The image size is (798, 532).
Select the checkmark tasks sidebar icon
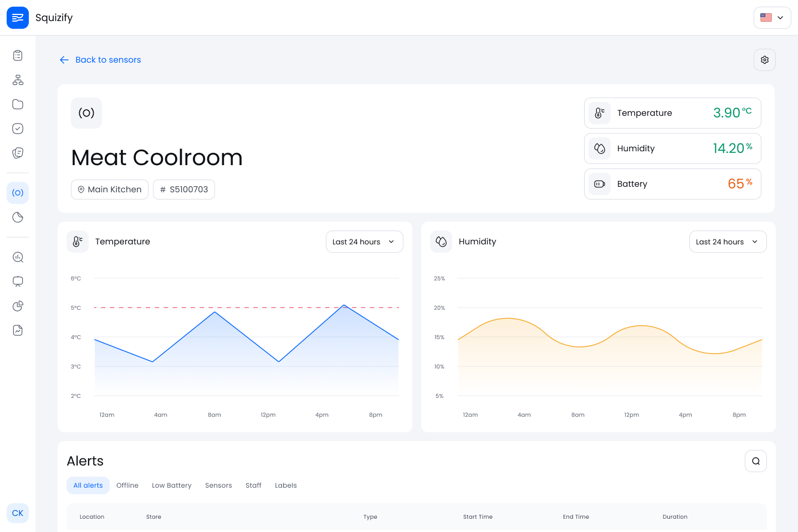(18, 129)
